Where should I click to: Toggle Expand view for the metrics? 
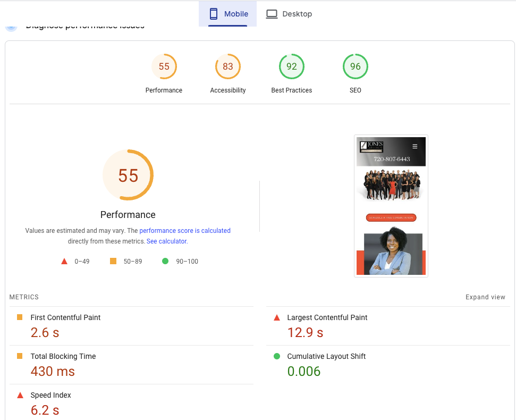485,297
